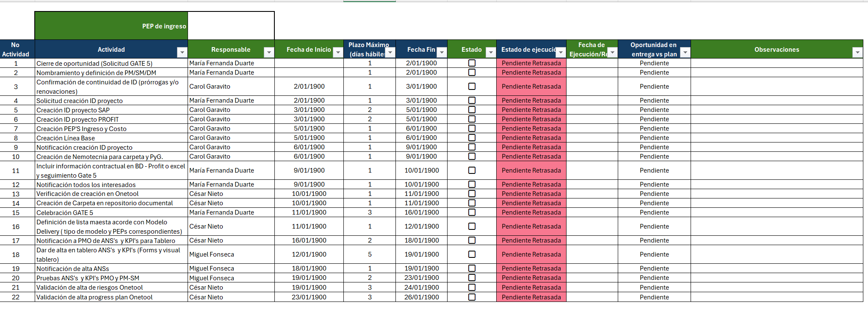The width and height of the screenshot is (868, 310).
Task: Toggle Estado checkbox for Creación PEP'S Ingreso y Costo
Action: click(x=472, y=128)
